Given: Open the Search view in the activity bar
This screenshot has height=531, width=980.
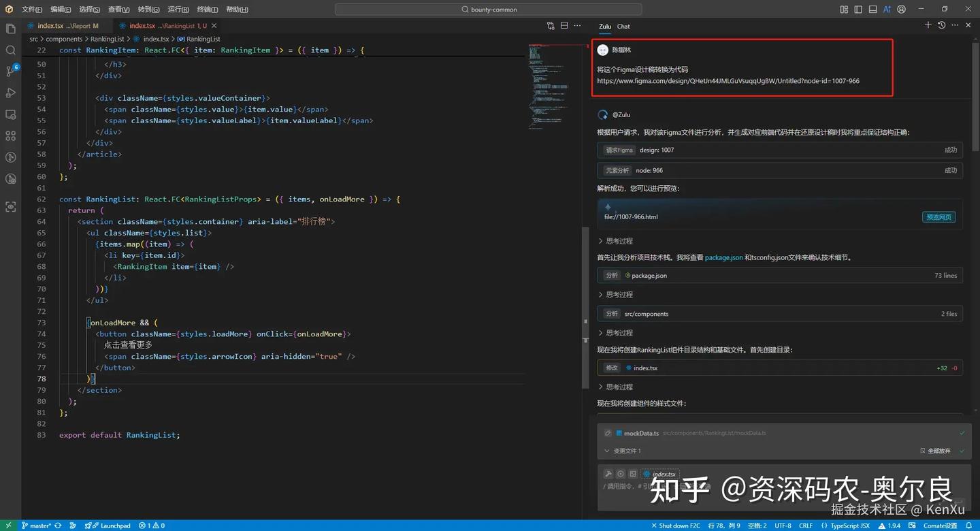Looking at the screenshot, I should click(x=10, y=50).
